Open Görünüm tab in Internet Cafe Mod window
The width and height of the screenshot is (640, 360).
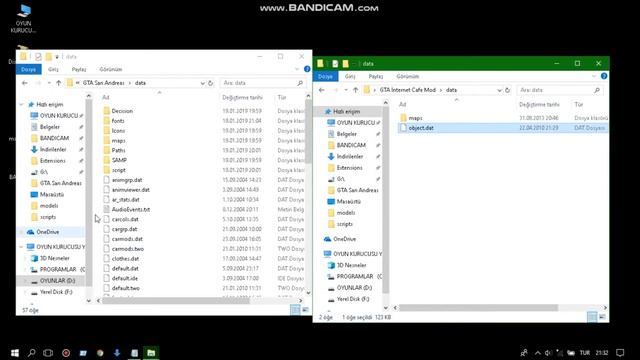(x=407, y=76)
